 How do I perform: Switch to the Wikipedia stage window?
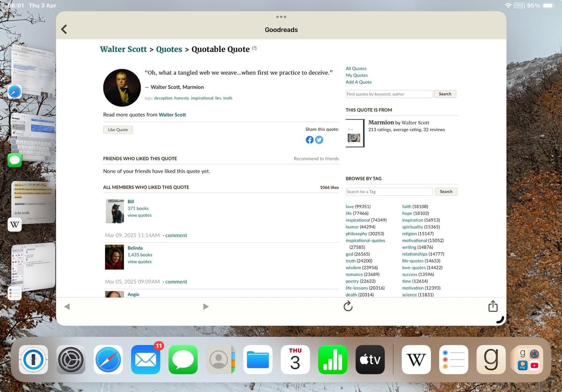[x=33, y=203]
